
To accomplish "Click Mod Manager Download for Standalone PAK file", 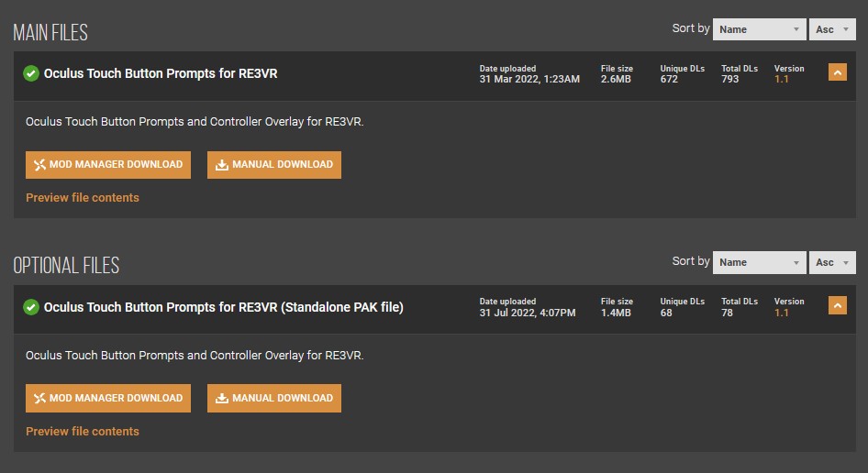I will pos(108,398).
